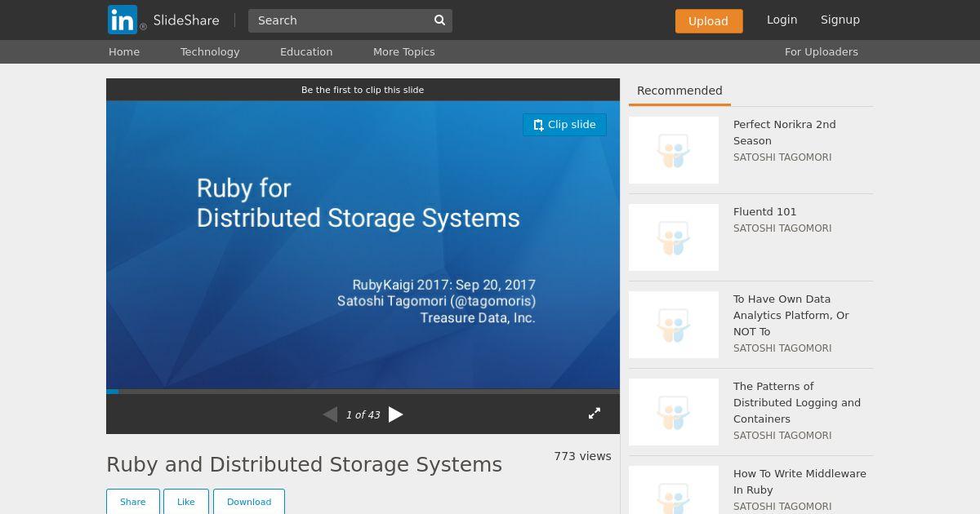Screen dimensions: 980x514
Task: Click the Download button
Action: (249, 502)
